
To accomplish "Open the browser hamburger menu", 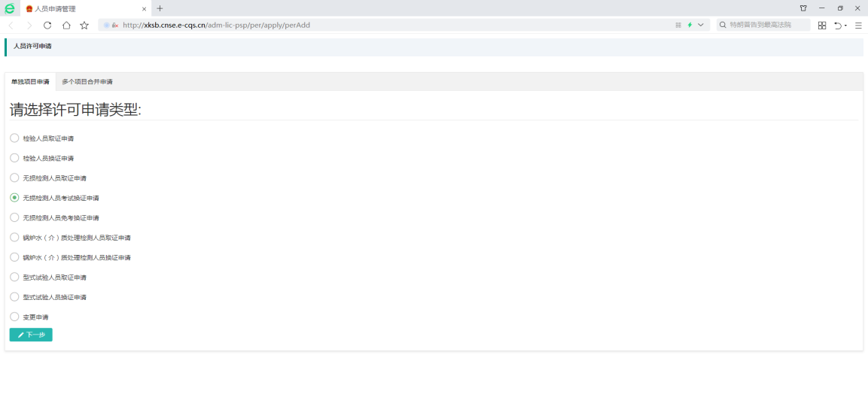I will tap(858, 26).
